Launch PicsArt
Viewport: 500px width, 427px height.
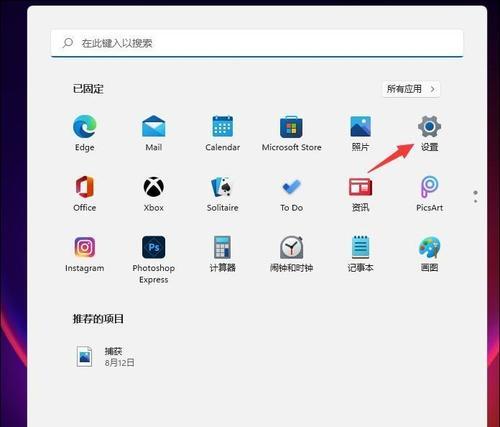429,193
